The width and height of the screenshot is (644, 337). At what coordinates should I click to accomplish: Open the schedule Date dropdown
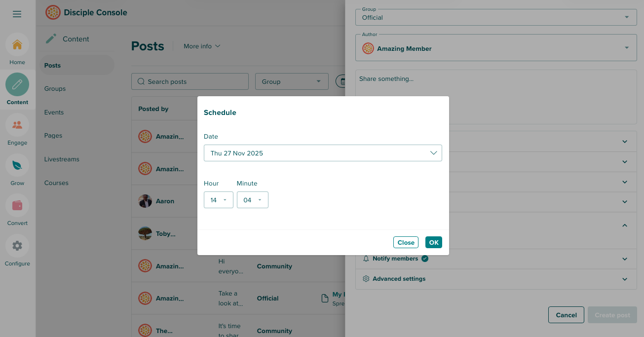tap(323, 153)
